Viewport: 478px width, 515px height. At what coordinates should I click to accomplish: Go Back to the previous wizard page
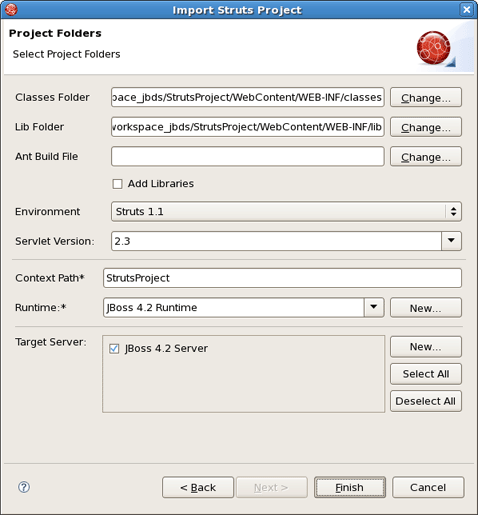198,487
